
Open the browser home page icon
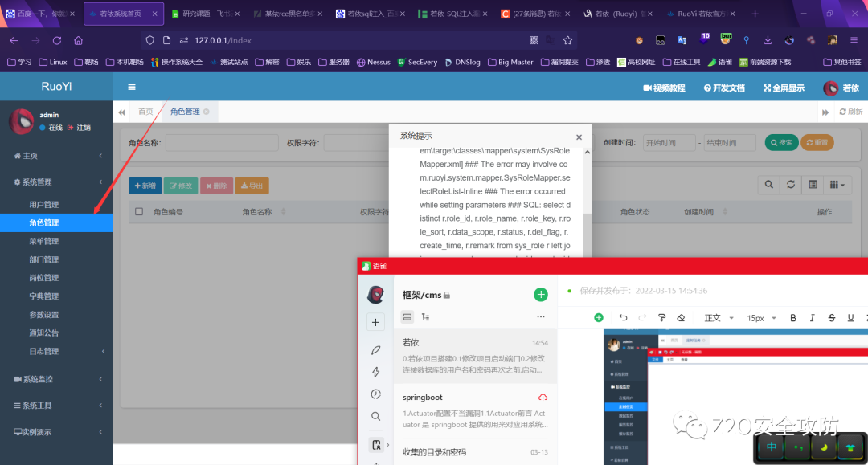pos(79,40)
